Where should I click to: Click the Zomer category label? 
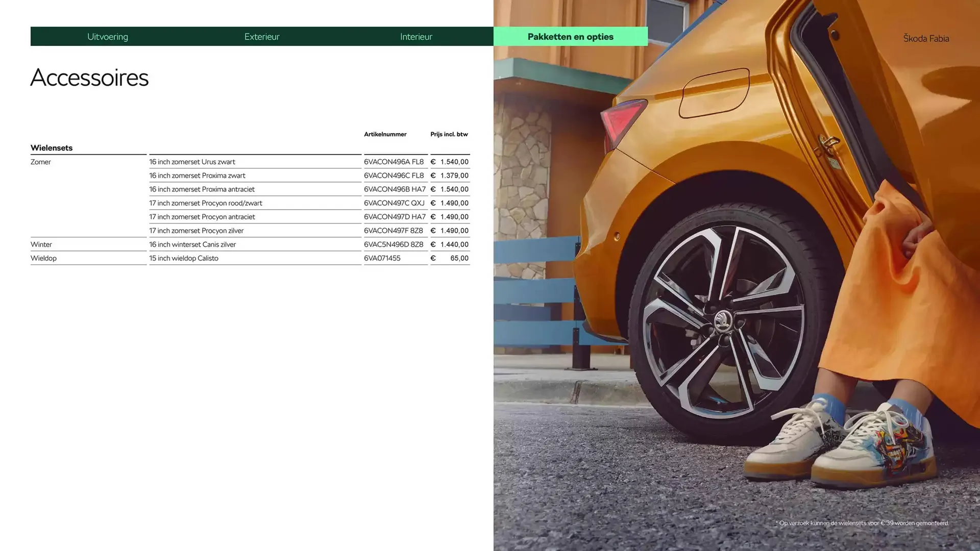pyautogui.click(x=41, y=162)
